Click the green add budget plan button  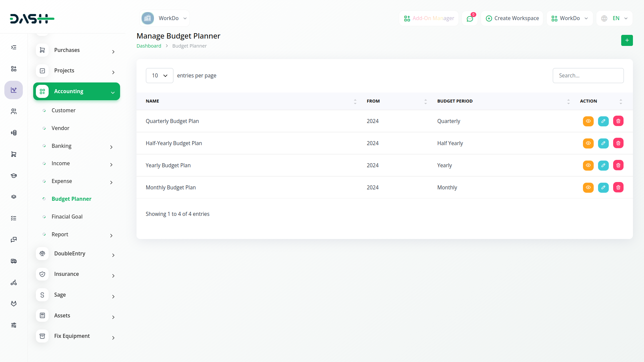[627, 41]
